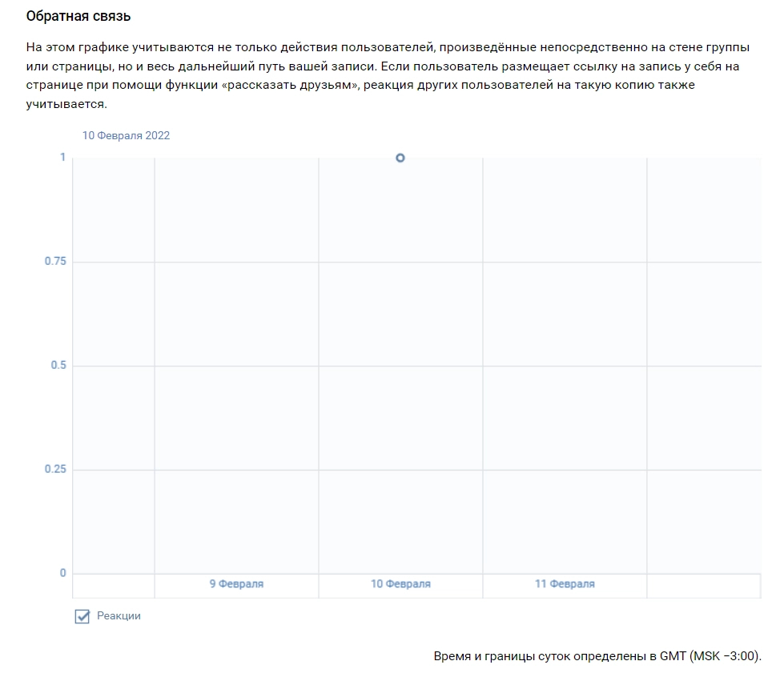The width and height of the screenshot is (784, 673).
Task: Click the empty axis cell before 9 Февраля
Action: click(x=113, y=585)
